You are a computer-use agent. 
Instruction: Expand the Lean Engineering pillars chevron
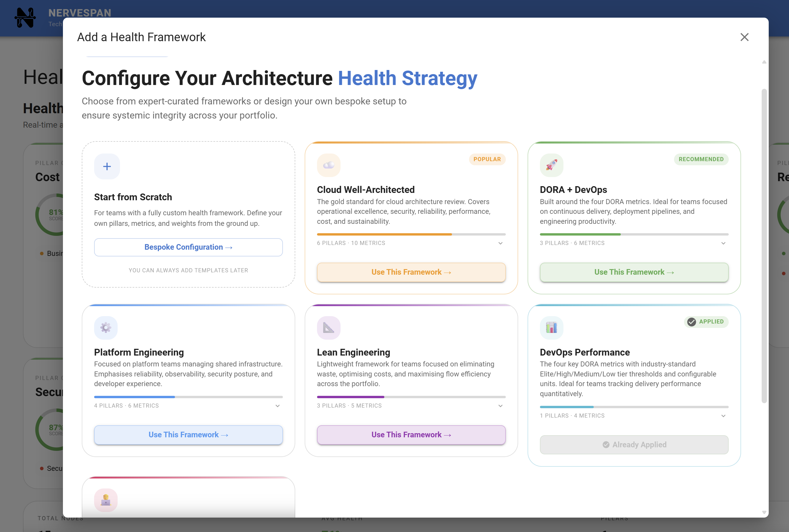pos(500,406)
